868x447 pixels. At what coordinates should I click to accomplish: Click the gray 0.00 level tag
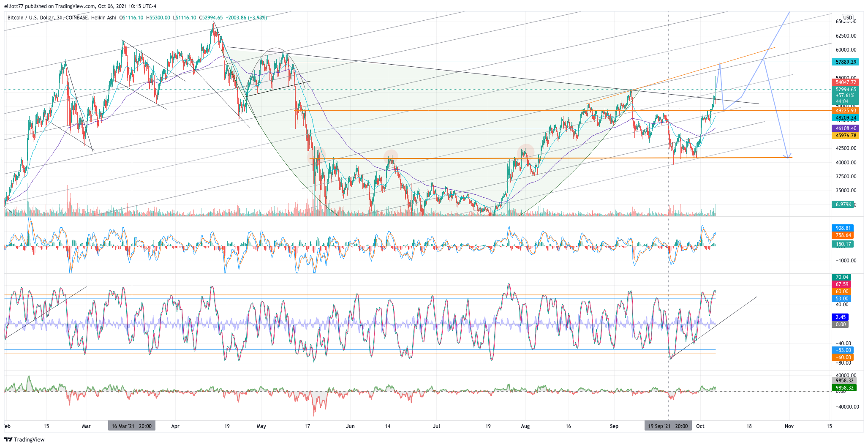[841, 324]
